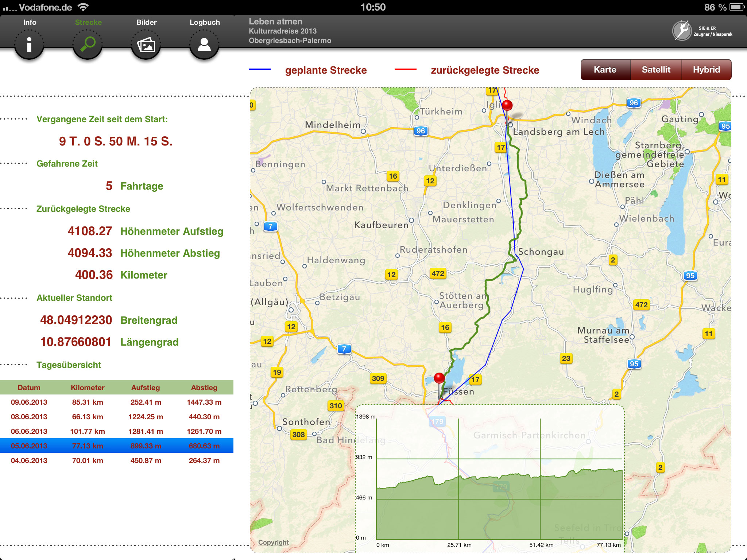Open the Bilder photo gallery icon
This screenshot has height=560, width=747.
(x=146, y=44)
